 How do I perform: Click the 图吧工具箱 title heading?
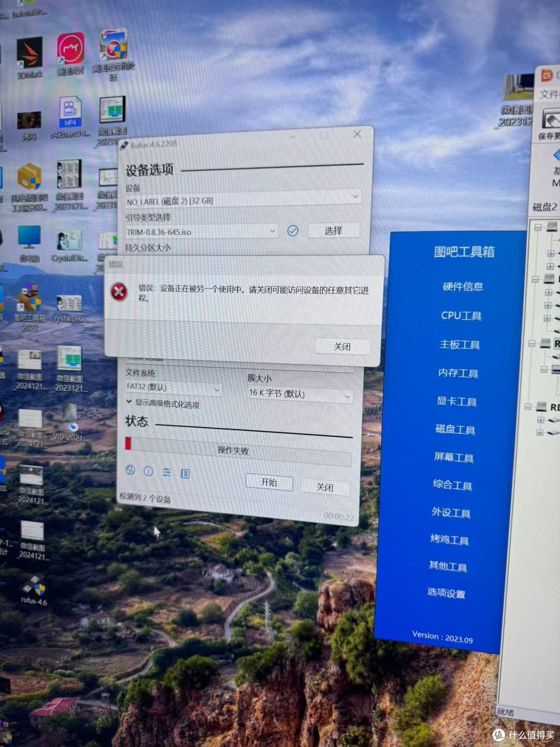[x=464, y=252]
